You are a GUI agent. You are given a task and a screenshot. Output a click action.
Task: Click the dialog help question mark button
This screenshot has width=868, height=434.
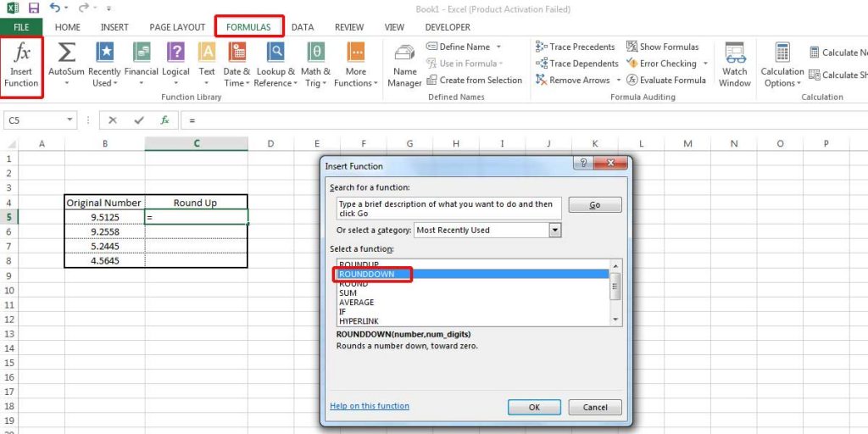coord(583,164)
